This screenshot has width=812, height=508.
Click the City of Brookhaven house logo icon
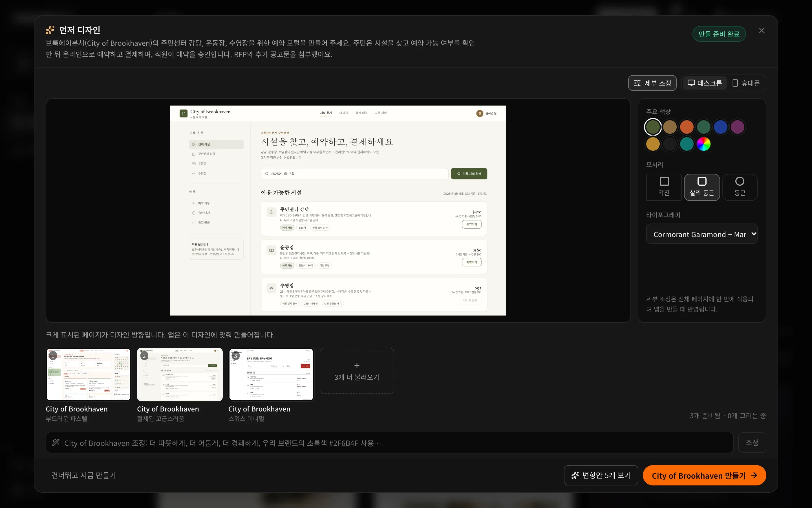tap(184, 113)
